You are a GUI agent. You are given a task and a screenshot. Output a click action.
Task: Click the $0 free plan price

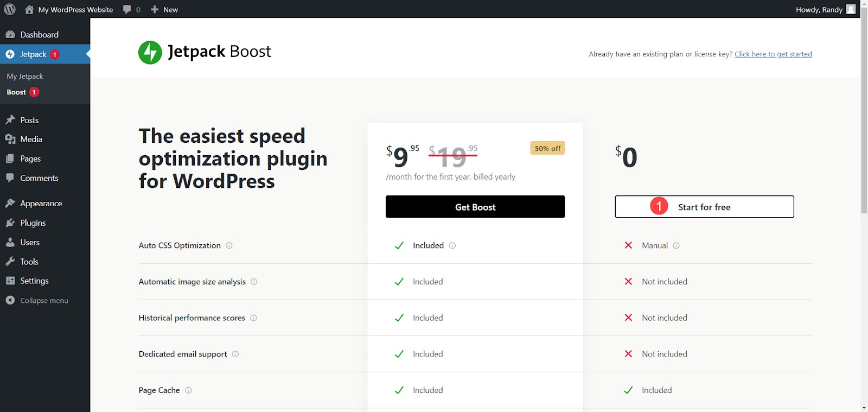click(626, 157)
